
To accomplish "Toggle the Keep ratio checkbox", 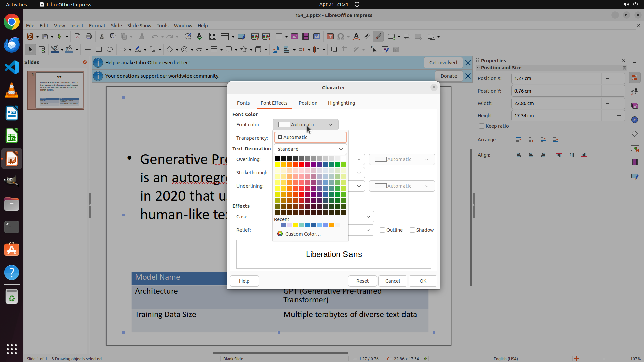I will click(482, 126).
